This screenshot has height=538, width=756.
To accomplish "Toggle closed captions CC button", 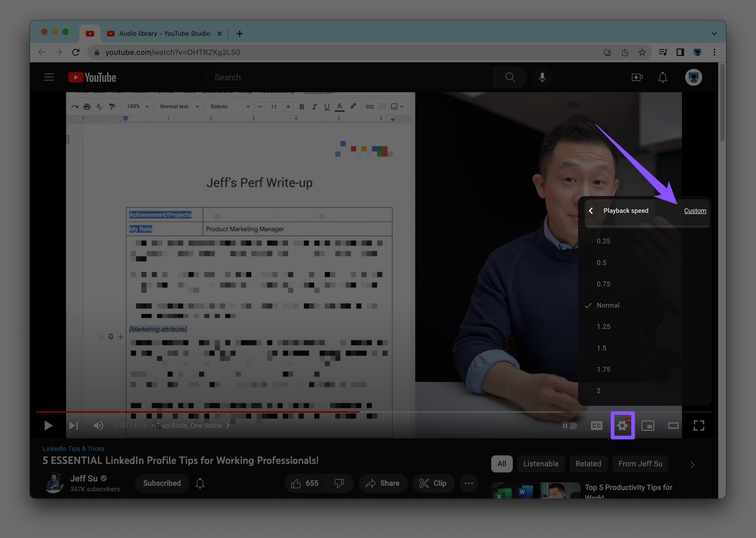I will coord(596,426).
